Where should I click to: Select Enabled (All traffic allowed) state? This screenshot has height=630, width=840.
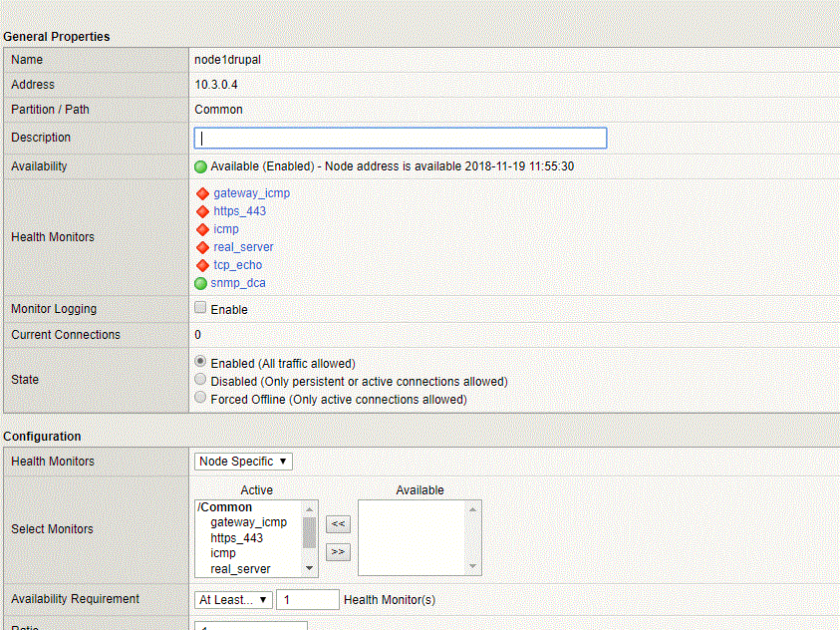pyautogui.click(x=201, y=362)
